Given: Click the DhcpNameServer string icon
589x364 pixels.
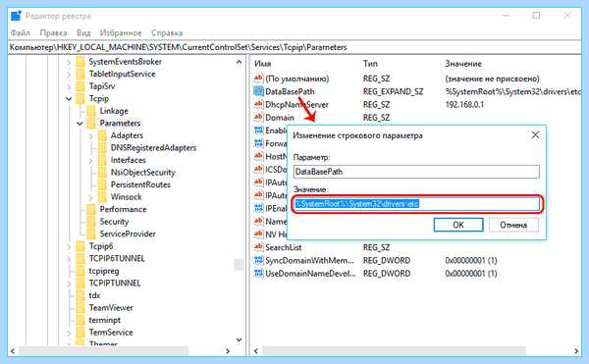Looking at the screenshot, I should coord(258,104).
